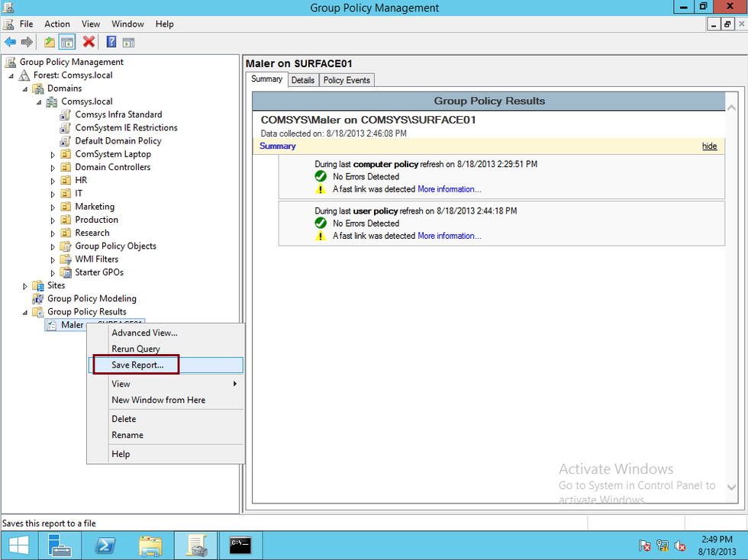748x560 pixels.
Task: Open the View submenu arrow in context menu
Action: coord(235,384)
